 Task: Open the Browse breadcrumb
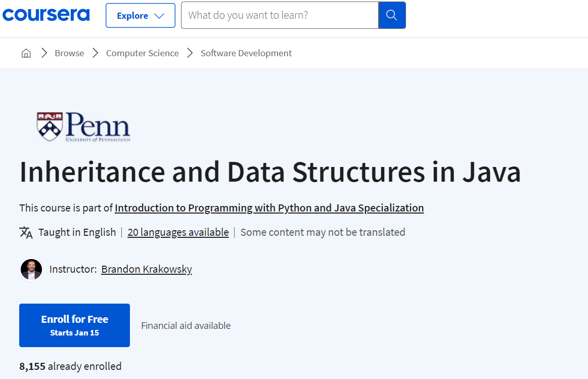pos(69,53)
